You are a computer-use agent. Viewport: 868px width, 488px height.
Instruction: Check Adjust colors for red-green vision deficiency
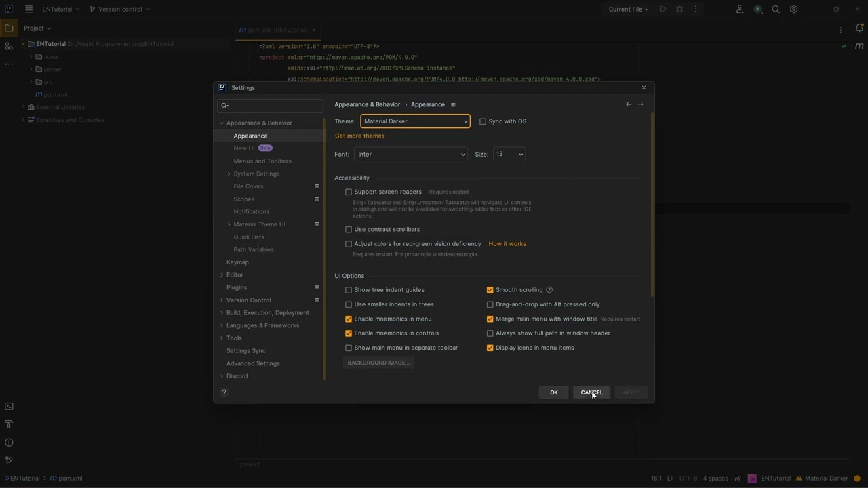tap(349, 244)
